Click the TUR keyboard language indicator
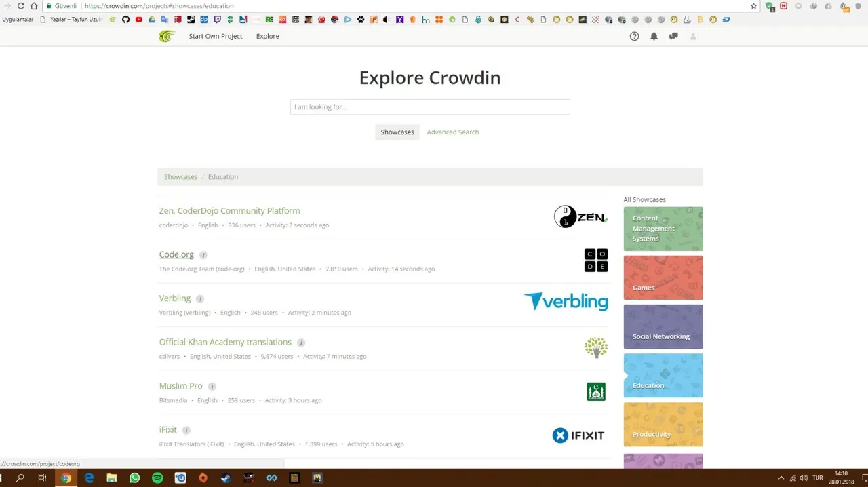This screenshot has width=868, height=487. coord(818,478)
